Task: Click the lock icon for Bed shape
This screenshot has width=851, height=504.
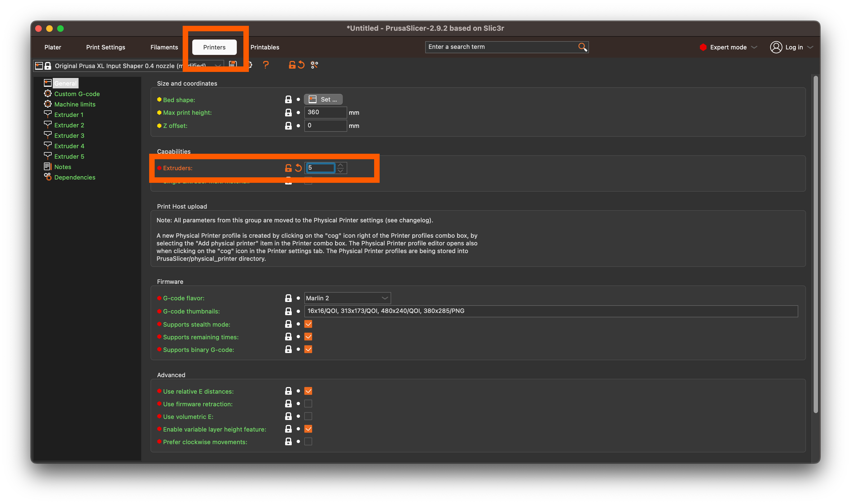Action: pyautogui.click(x=288, y=99)
